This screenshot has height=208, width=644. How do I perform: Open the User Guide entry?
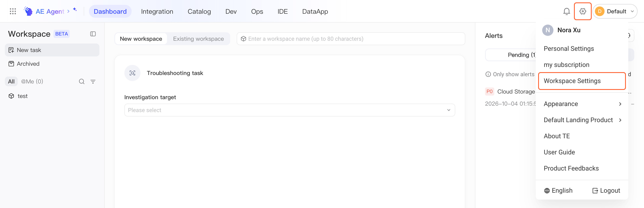coord(582,152)
